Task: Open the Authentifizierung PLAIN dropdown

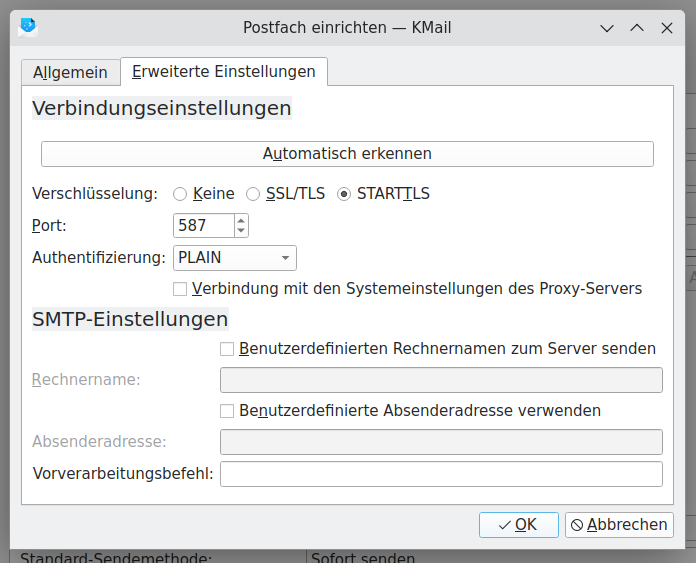Action: coord(235,258)
